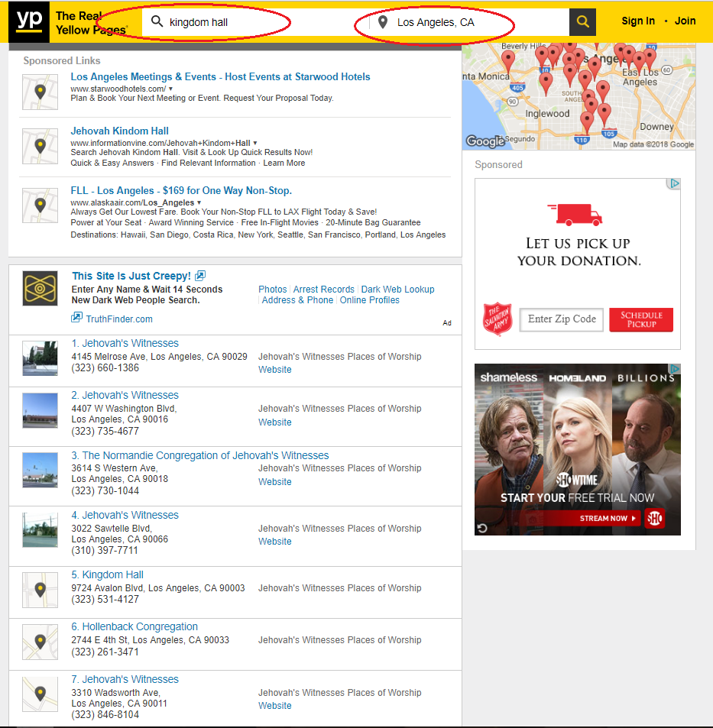Click phone number (323) 531-4127
This screenshot has width=713, height=728.
(x=105, y=600)
